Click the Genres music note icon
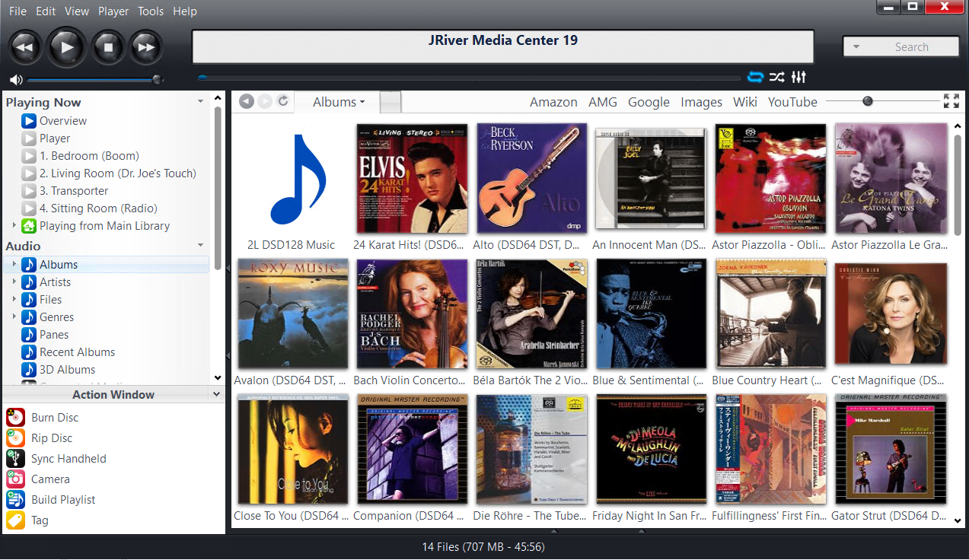Image resolution: width=969 pixels, height=560 pixels. point(29,317)
